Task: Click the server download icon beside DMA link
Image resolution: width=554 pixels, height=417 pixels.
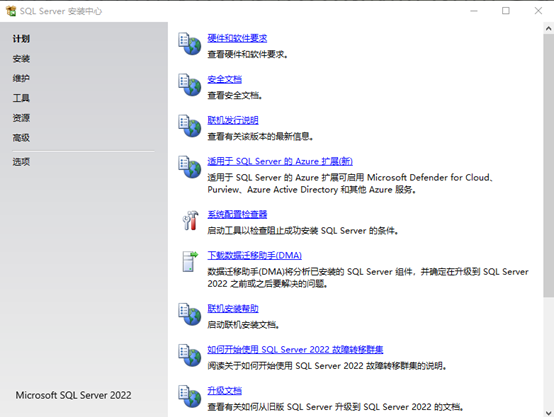Action: pos(190,262)
